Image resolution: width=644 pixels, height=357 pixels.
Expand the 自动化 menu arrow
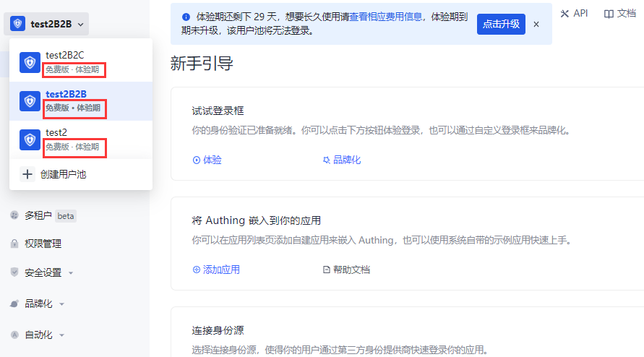[x=62, y=335]
